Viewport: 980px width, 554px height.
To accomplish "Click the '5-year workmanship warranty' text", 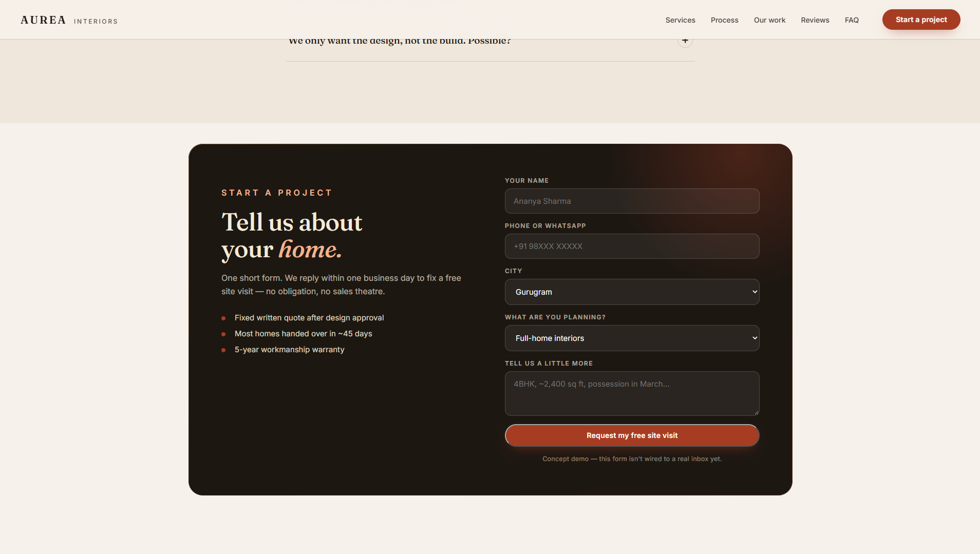I will [289, 350].
